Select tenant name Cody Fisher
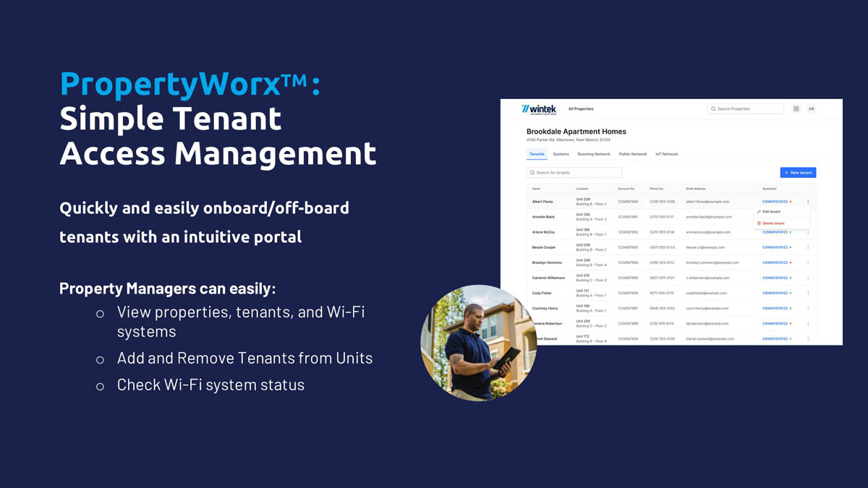 pyautogui.click(x=542, y=293)
